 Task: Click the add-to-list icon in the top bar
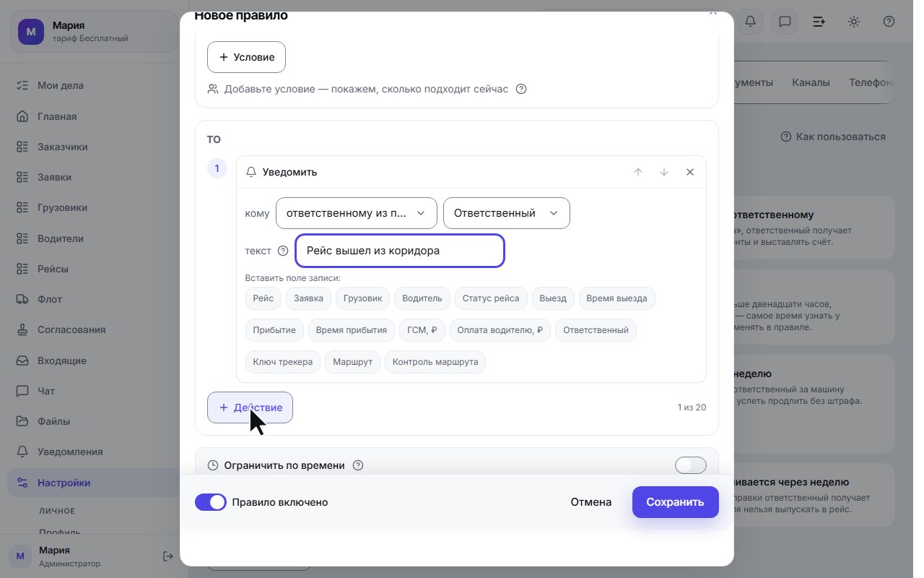click(x=819, y=22)
